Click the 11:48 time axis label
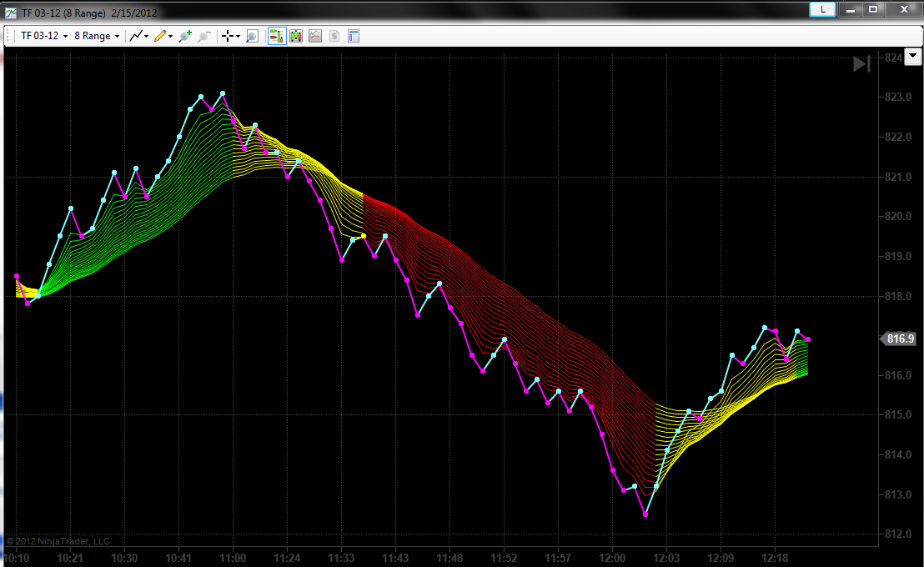 449,558
